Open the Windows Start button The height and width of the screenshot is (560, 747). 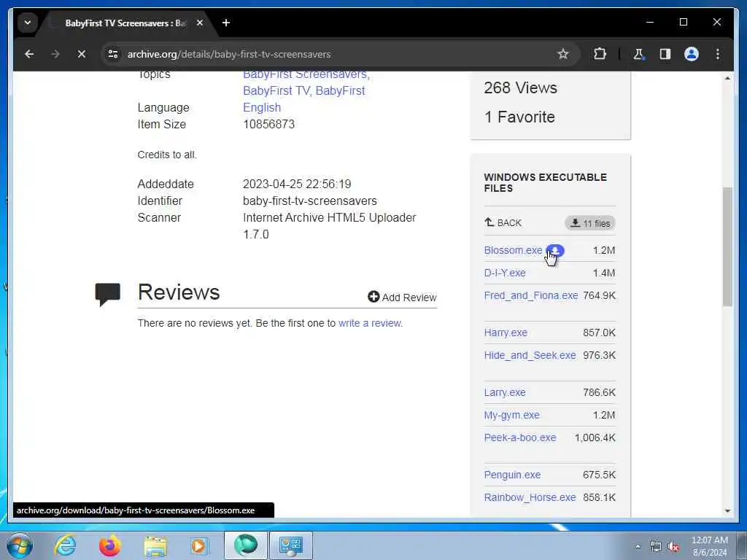click(x=20, y=545)
